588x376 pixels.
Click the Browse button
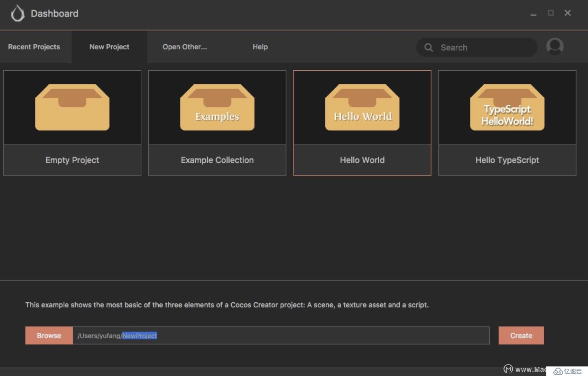coord(49,335)
